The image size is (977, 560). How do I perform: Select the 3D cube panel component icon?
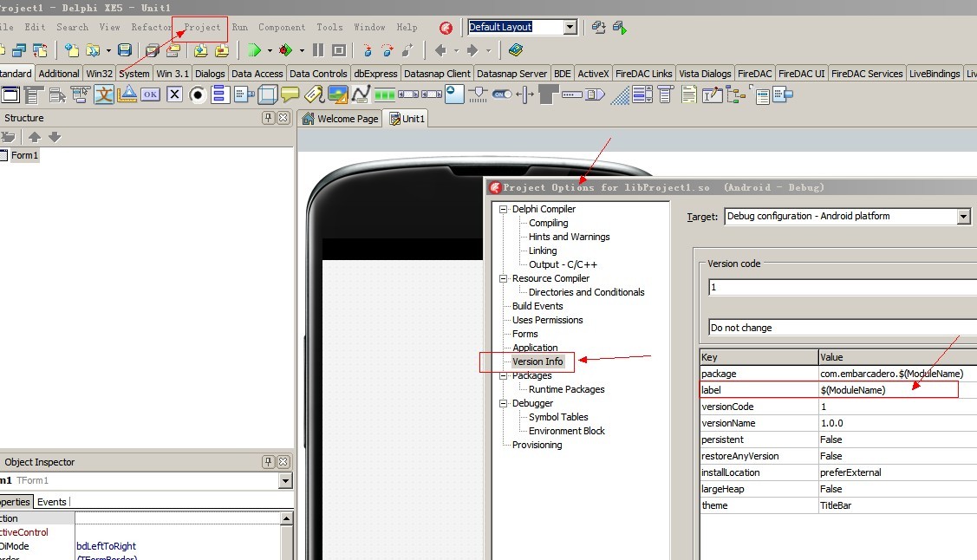[267, 94]
